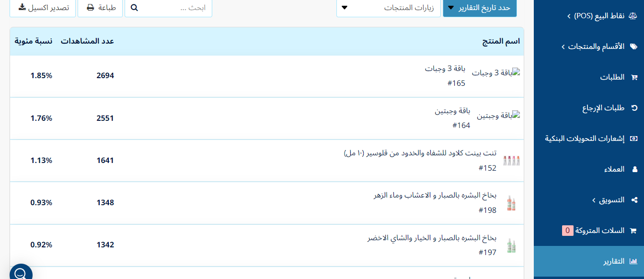This screenshot has height=279, width=644.
Task: Click the باقة وجبتين product name text
Action: (452, 111)
